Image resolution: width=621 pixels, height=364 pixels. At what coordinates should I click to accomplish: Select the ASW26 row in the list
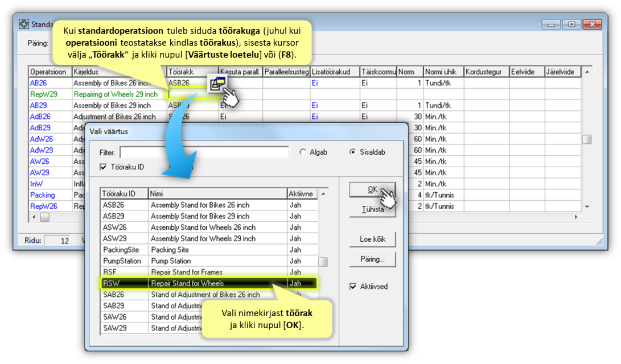(x=209, y=227)
